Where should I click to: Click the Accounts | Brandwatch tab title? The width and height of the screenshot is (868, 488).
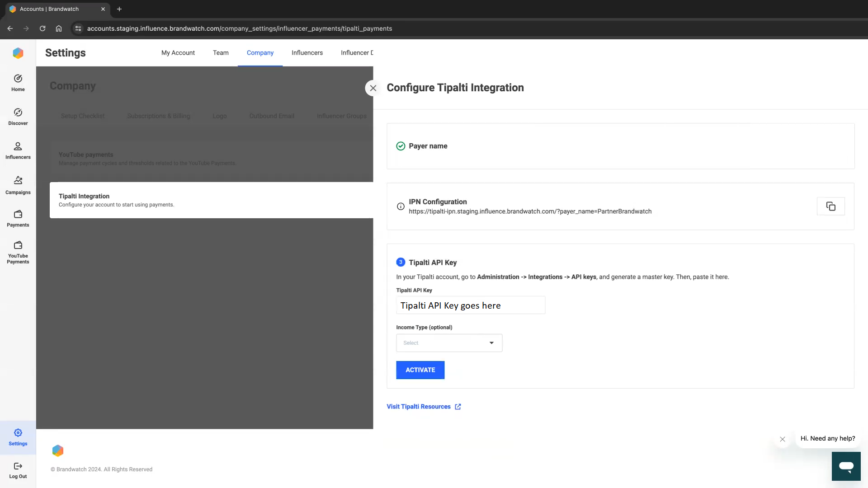click(x=49, y=9)
